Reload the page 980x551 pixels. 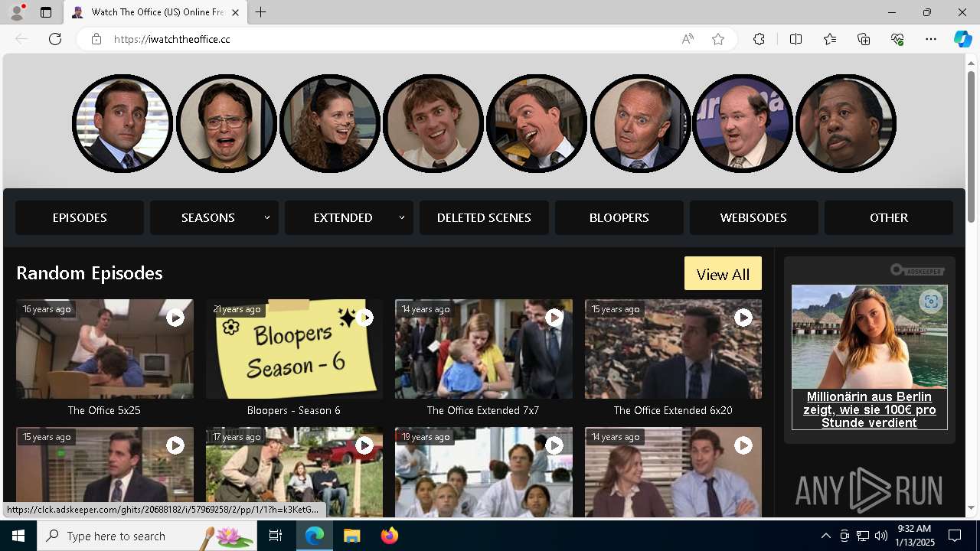(x=55, y=39)
